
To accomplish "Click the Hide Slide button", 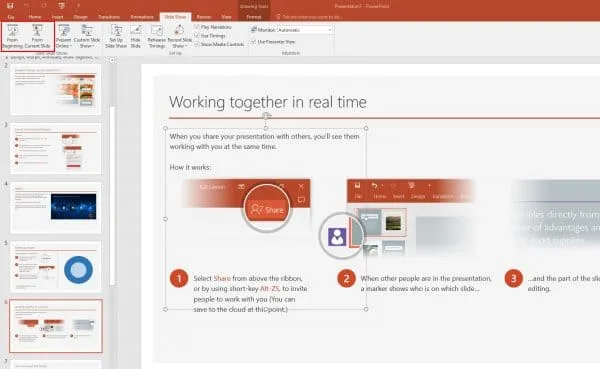I will [x=136, y=36].
